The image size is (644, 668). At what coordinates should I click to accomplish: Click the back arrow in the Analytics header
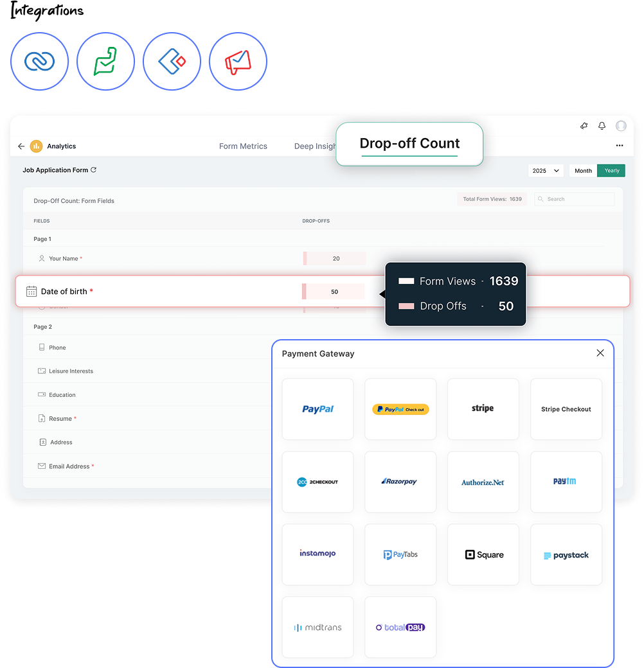tap(21, 146)
